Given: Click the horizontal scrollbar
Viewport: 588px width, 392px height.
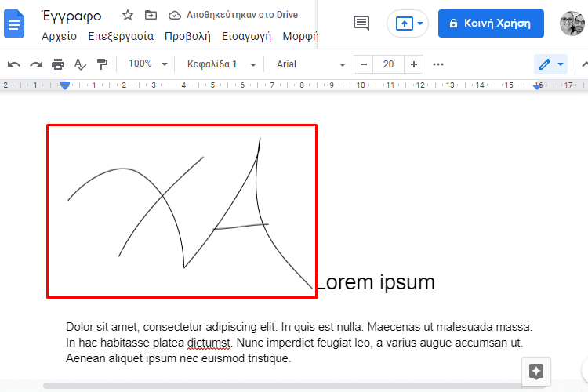Looking at the screenshot, I should 294,386.
